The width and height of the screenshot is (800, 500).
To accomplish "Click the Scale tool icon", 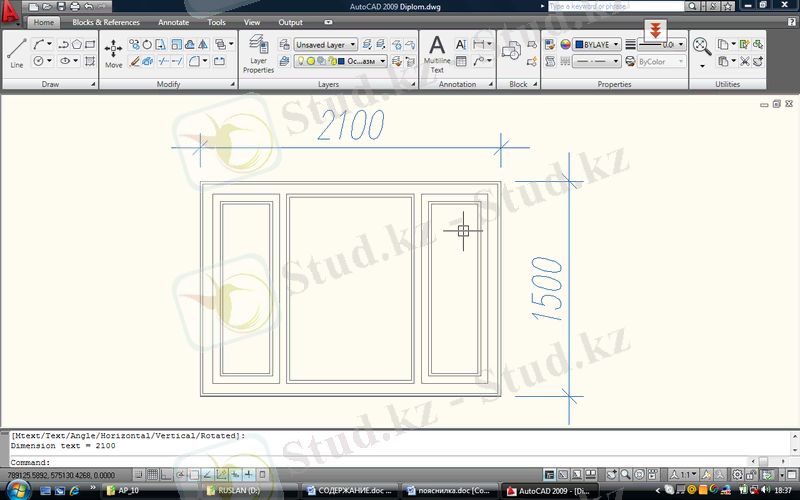I will [x=177, y=44].
